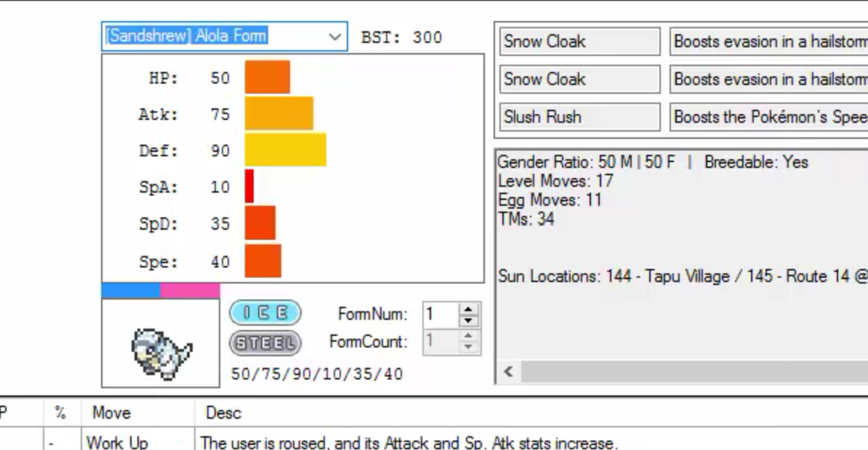Sort the move table by Move column
868x450 pixels.
pos(138,413)
